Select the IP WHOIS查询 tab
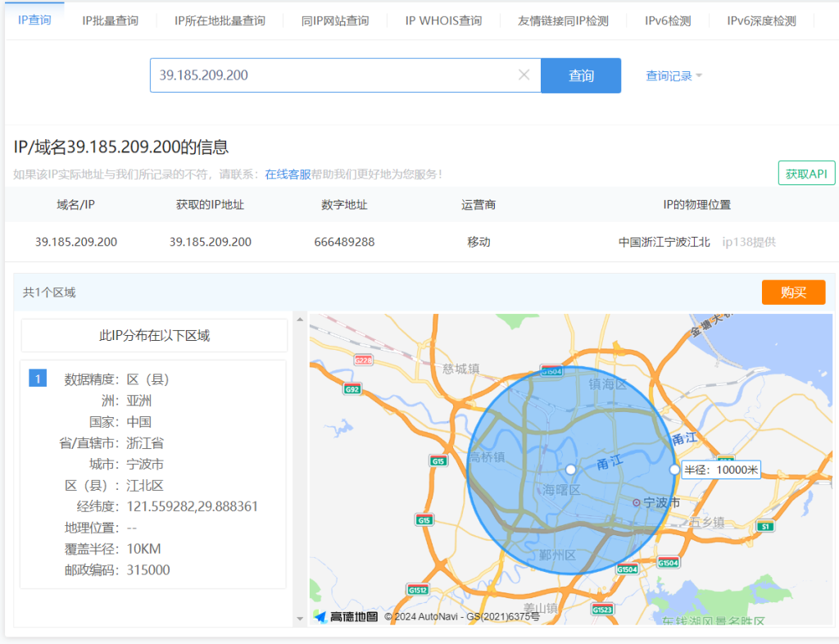 pos(443,20)
